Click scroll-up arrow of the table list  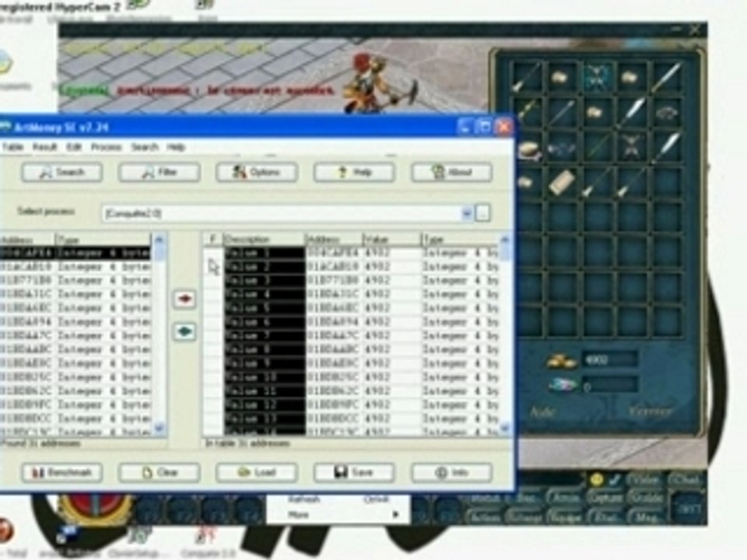tap(505, 239)
